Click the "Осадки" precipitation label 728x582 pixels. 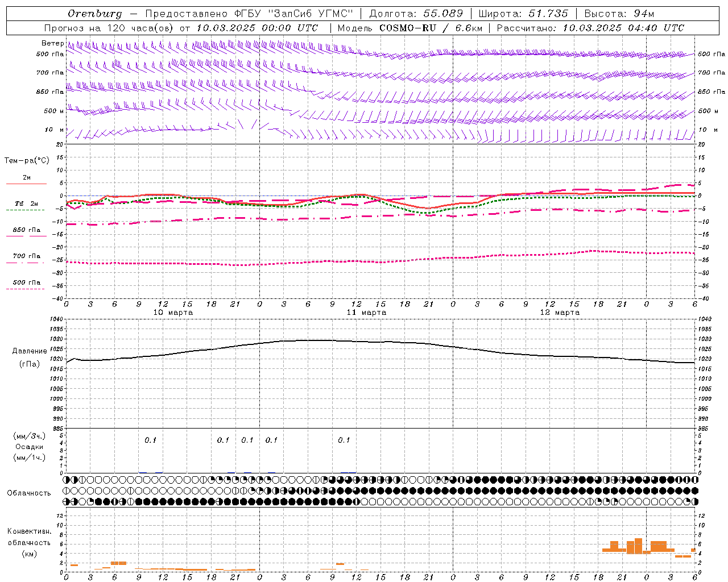click(x=30, y=447)
